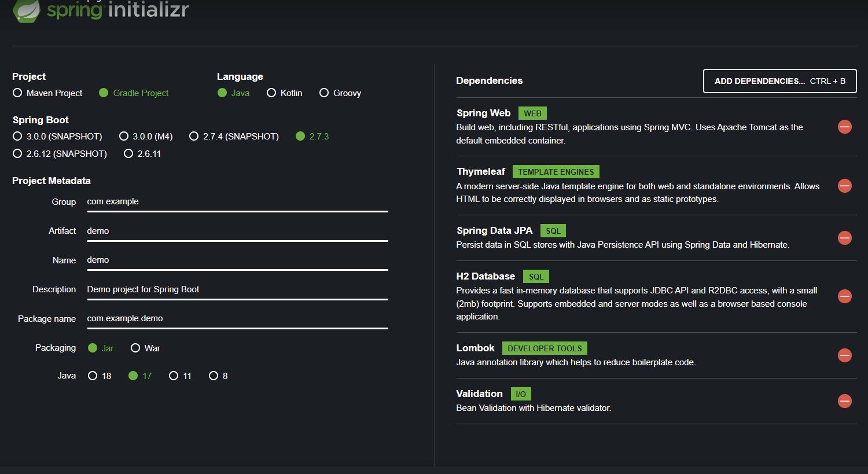Edit the Name field
Screen dimensions: 868x474
coord(237,260)
